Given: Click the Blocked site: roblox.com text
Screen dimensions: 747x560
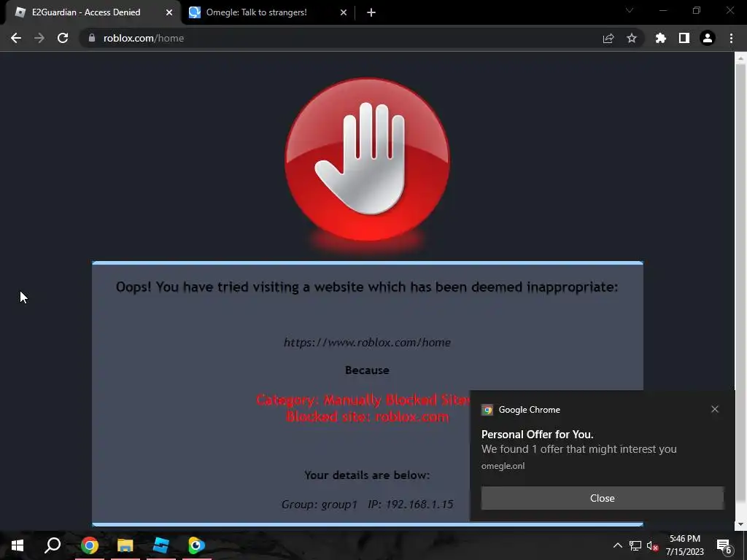Looking at the screenshot, I should tap(368, 416).
